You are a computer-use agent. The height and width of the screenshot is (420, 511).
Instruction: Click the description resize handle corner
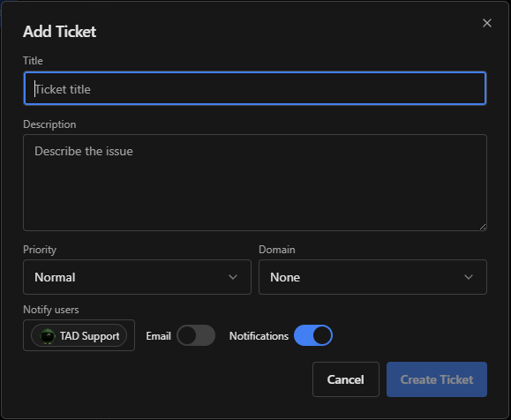point(483,227)
